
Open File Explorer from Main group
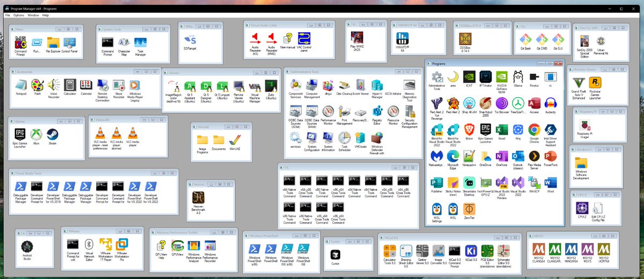(x=53, y=41)
